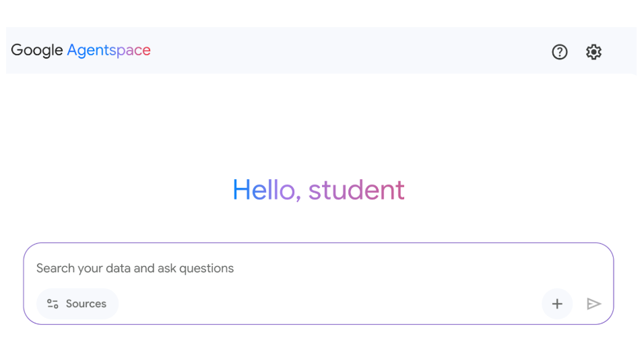Viewport: 644px width, 349px height.
Task: Click empty space between Sources and plus button
Action: (x=329, y=304)
